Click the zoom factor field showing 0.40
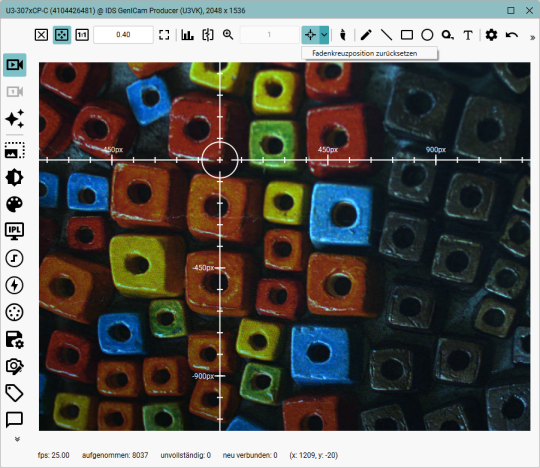 click(x=123, y=35)
